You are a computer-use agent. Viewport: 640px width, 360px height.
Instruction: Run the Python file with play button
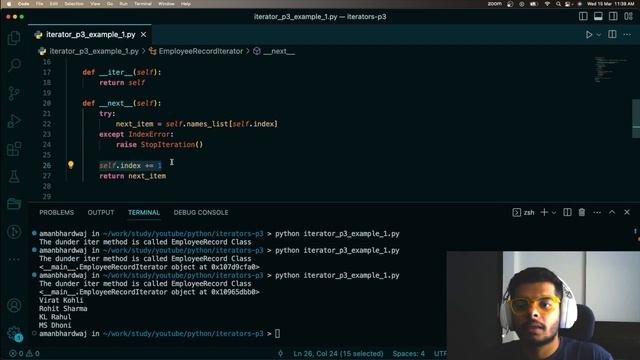pyautogui.click(x=589, y=35)
